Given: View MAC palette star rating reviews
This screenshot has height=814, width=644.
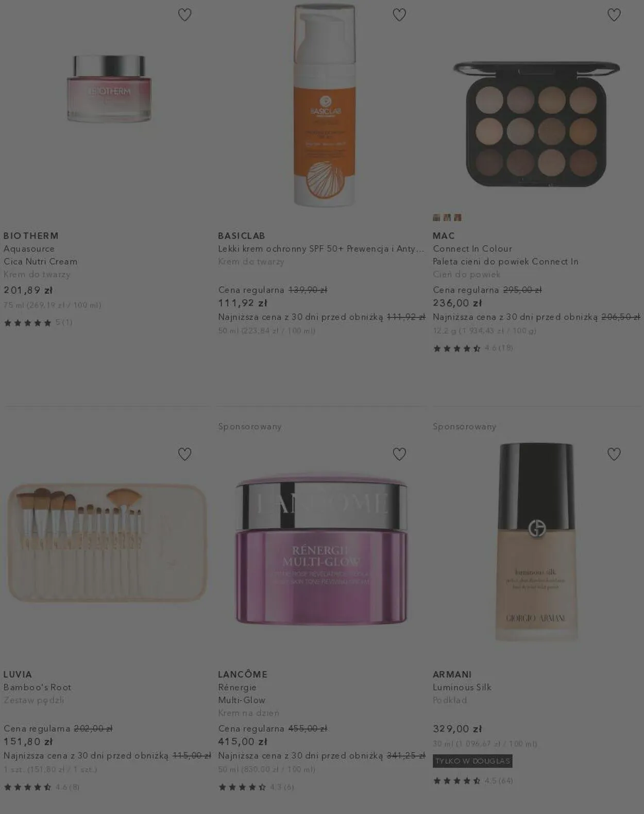Looking at the screenshot, I should (x=472, y=348).
